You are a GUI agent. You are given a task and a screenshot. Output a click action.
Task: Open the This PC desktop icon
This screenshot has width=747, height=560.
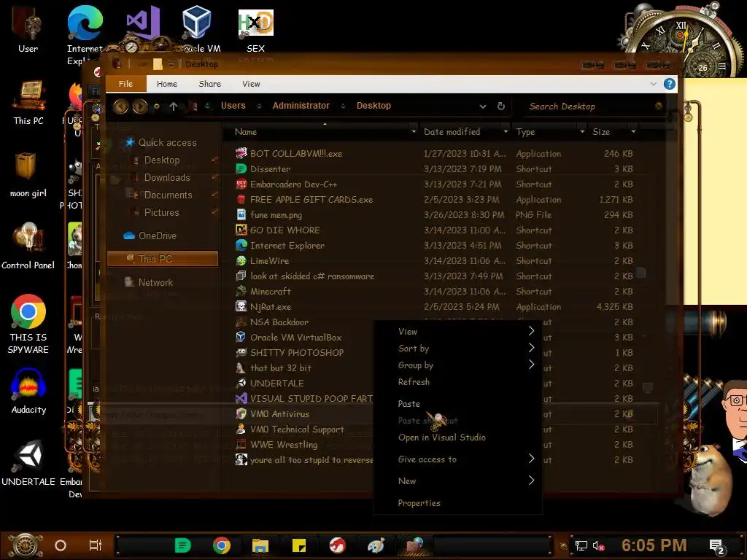pyautogui.click(x=28, y=102)
